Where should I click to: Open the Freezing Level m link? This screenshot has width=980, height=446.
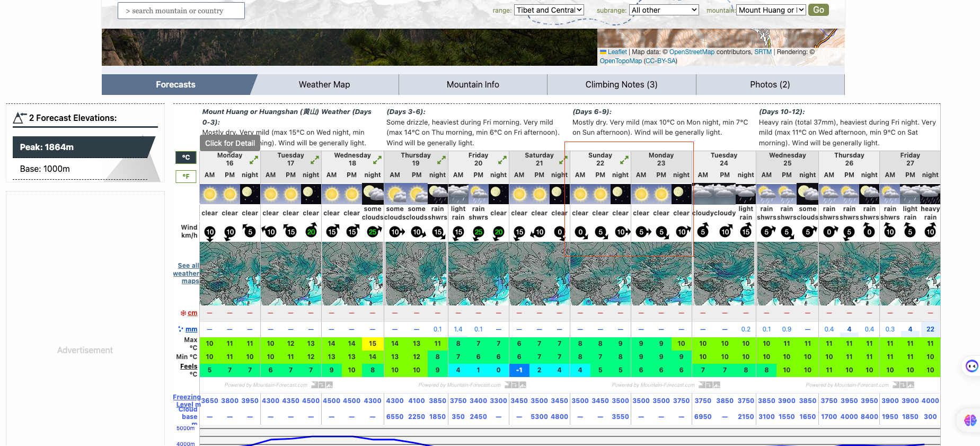(187, 400)
